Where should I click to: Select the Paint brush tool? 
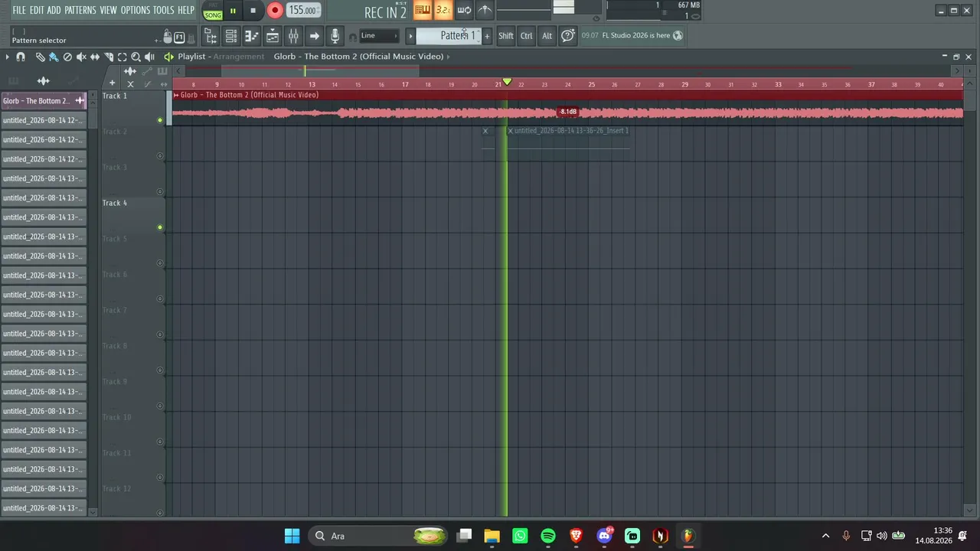(x=54, y=57)
